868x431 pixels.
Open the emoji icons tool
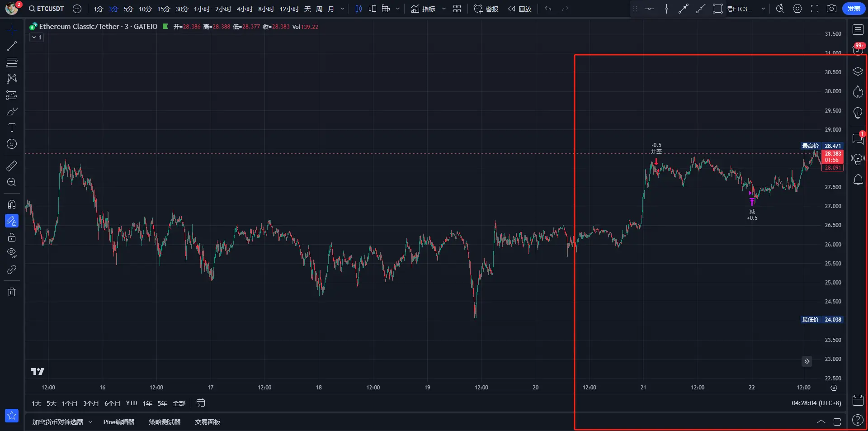12,144
